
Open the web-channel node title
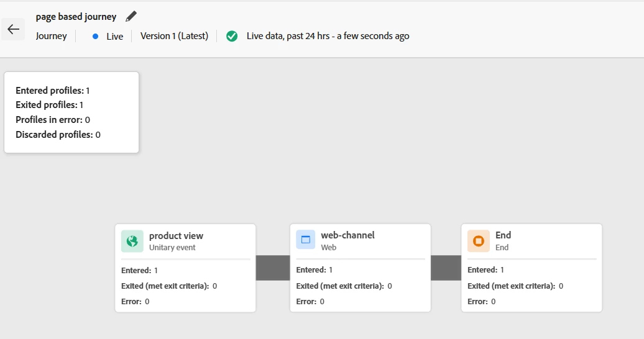click(x=347, y=235)
